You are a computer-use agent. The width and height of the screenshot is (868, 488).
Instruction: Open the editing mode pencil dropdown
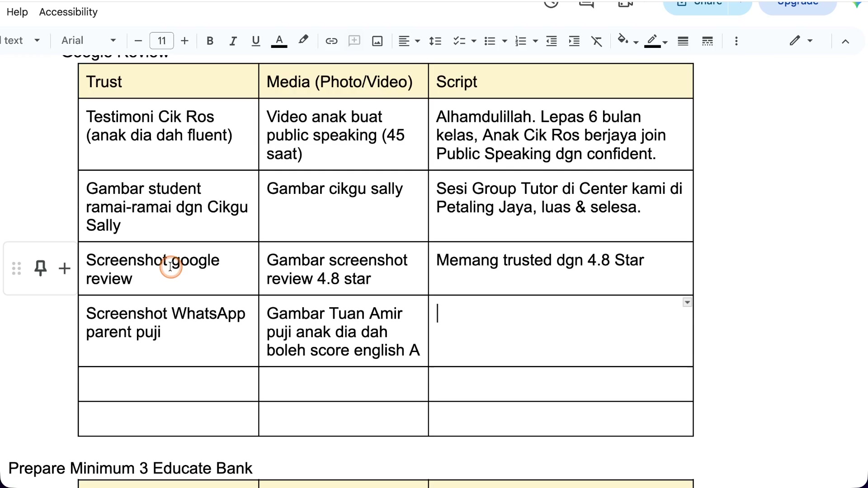(801, 41)
